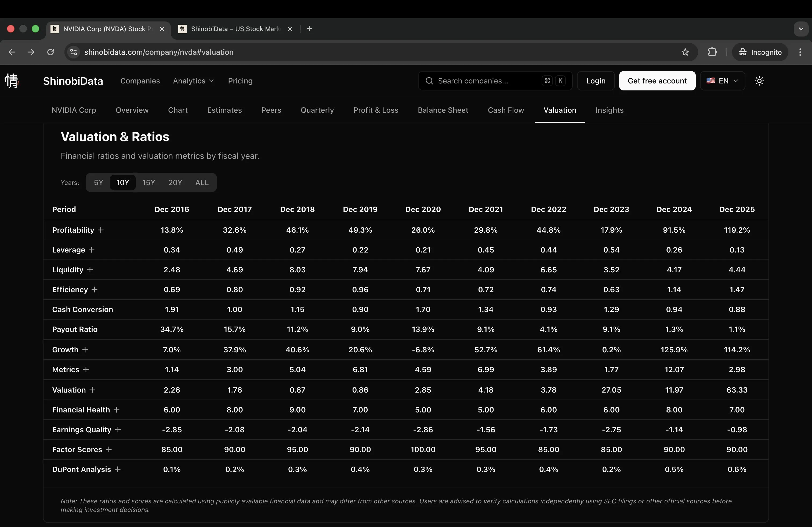Expand the Liquidity row
The width and height of the screenshot is (812, 527).
tap(90, 270)
